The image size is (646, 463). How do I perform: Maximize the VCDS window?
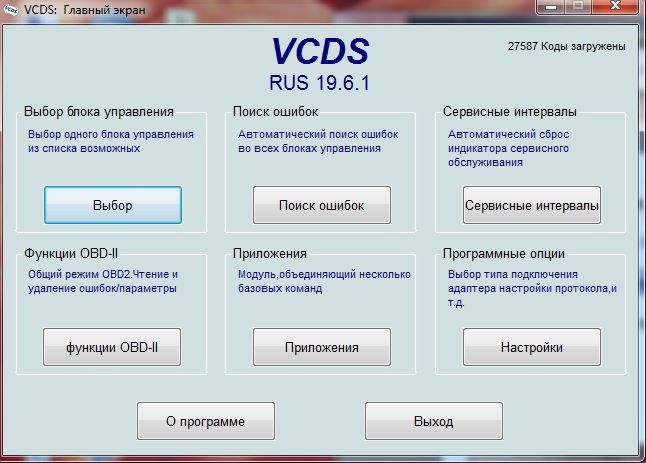578,6
